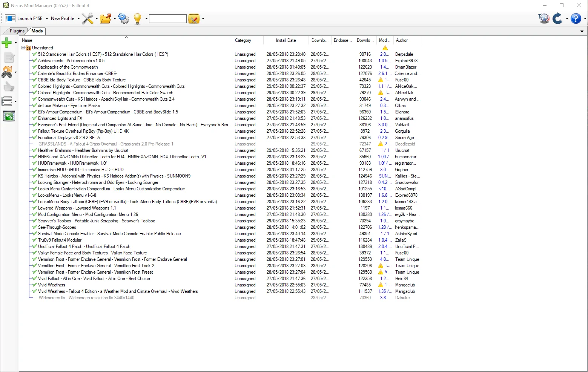Open the dropdown arrow next to Launch F4SE

coord(47,18)
